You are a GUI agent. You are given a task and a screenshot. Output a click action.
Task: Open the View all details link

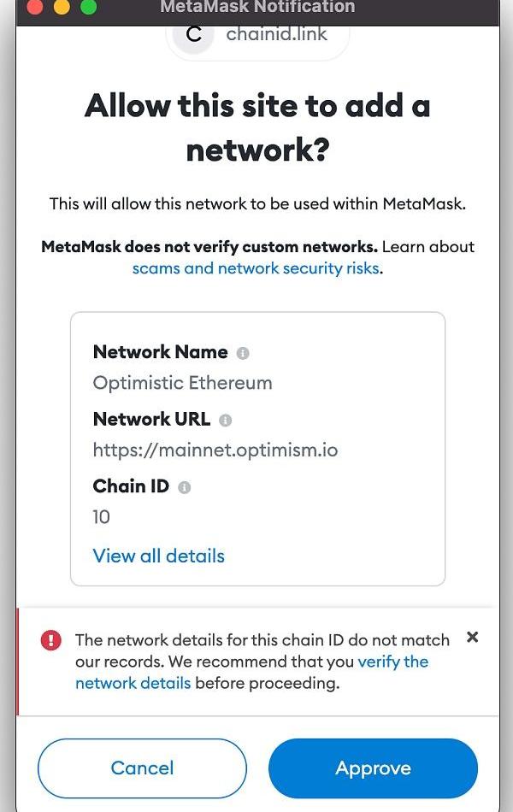pos(158,556)
